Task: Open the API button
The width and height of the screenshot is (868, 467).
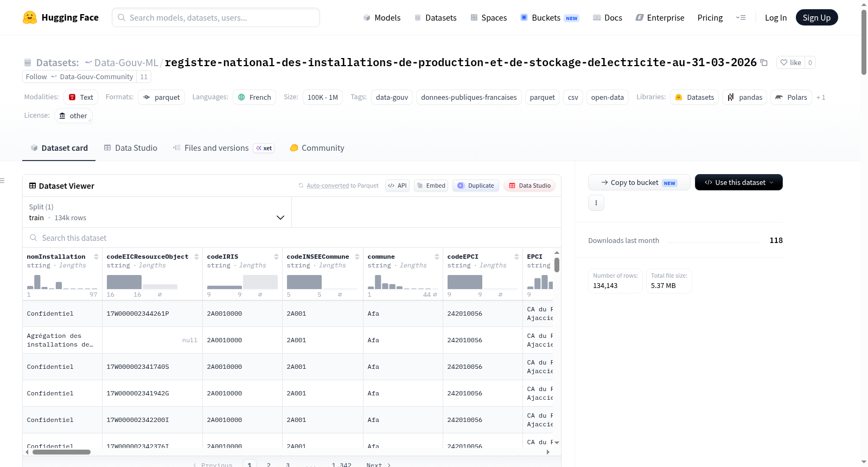Action: [x=397, y=185]
